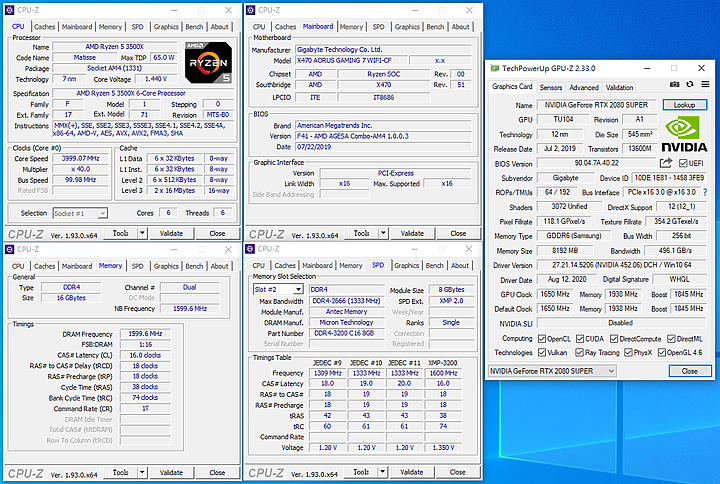
Task: Click the Close button in GPU-Z
Action: point(690,371)
